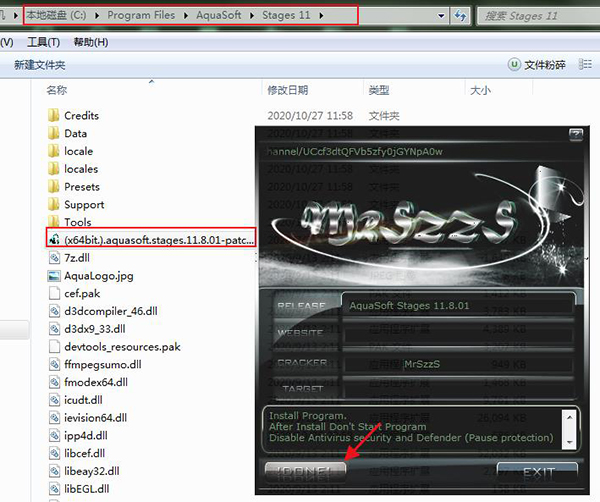Select the 7z.dll file icon
The image size is (600, 502).
coord(54,258)
